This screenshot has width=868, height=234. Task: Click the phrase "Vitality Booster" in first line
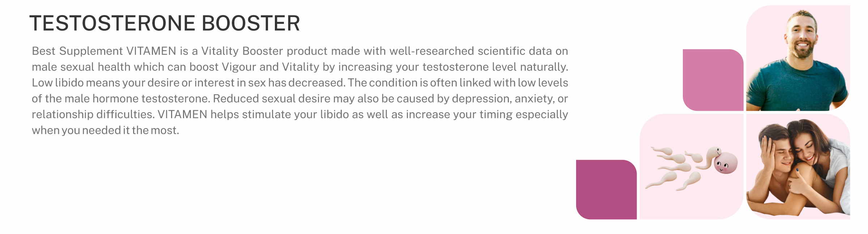click(242, 51)
